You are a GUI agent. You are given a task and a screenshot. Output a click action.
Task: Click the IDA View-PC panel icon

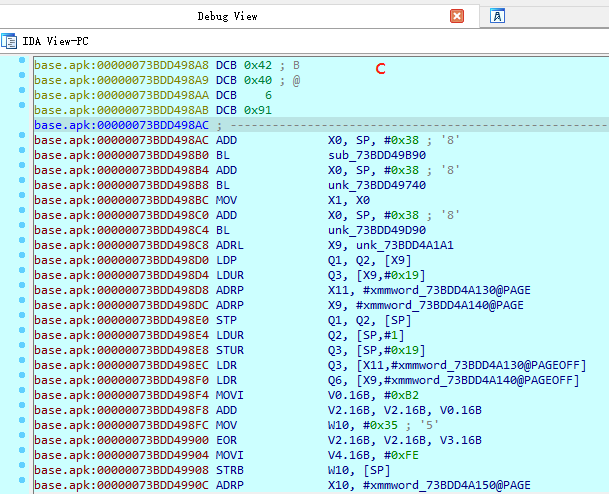(9, 41)
